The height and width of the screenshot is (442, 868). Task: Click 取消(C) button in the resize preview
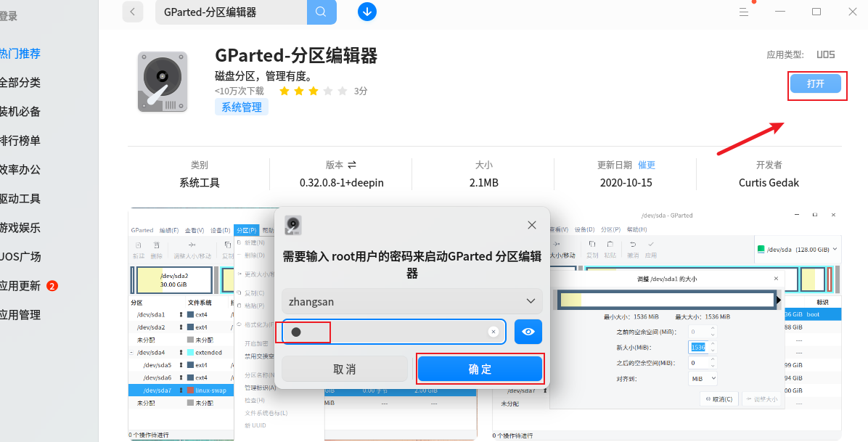(x=718, y=398)
